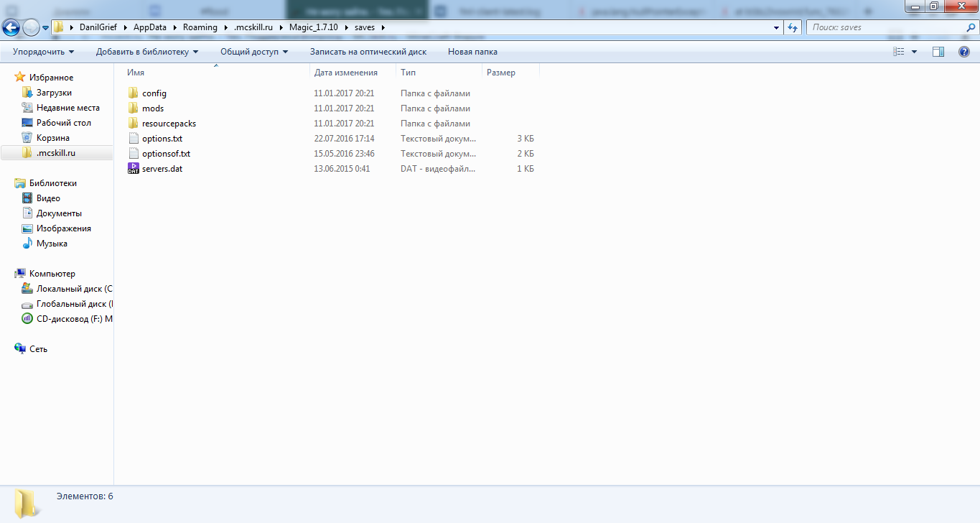Open the 'Видео' library

point(48,198)
